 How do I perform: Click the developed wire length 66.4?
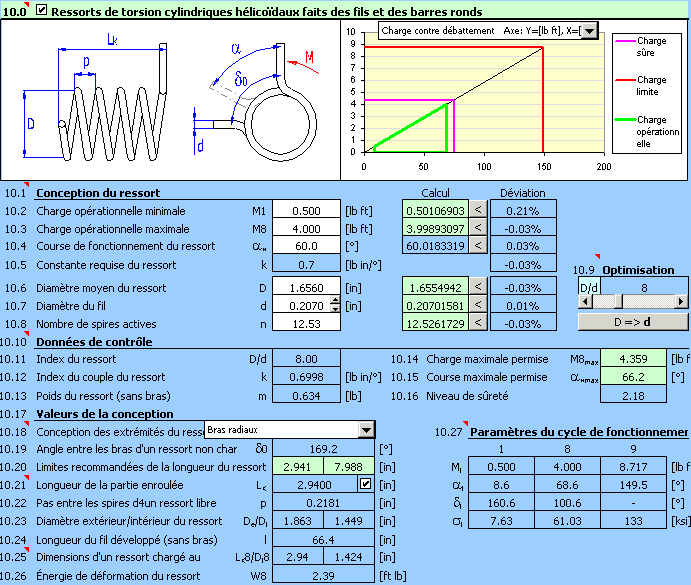click(323, 539)
